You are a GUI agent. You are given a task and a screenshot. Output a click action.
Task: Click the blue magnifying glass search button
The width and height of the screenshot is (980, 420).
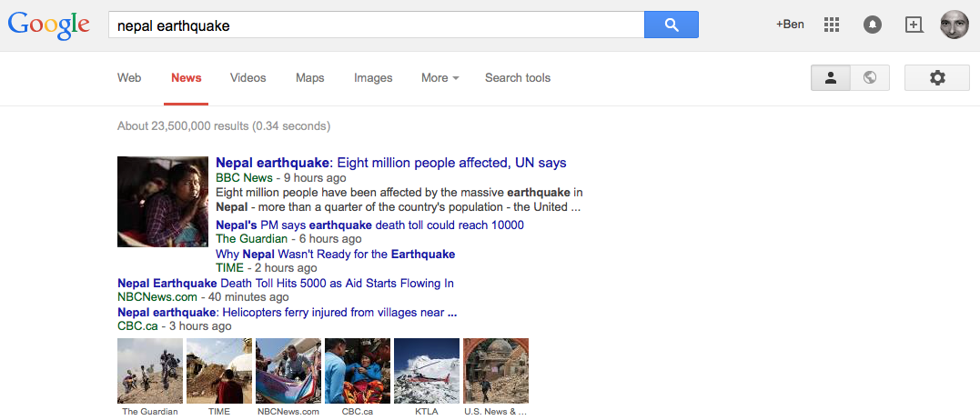tap(671, 25)
